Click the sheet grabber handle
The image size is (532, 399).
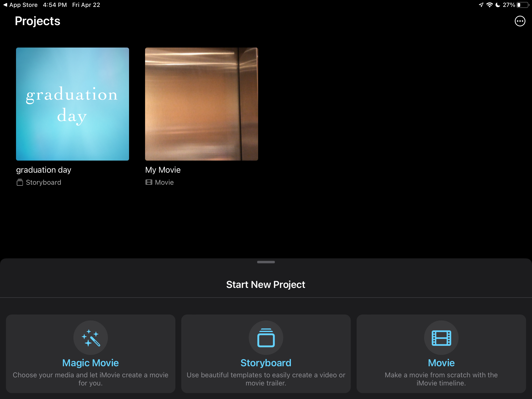tap(266, 262)
